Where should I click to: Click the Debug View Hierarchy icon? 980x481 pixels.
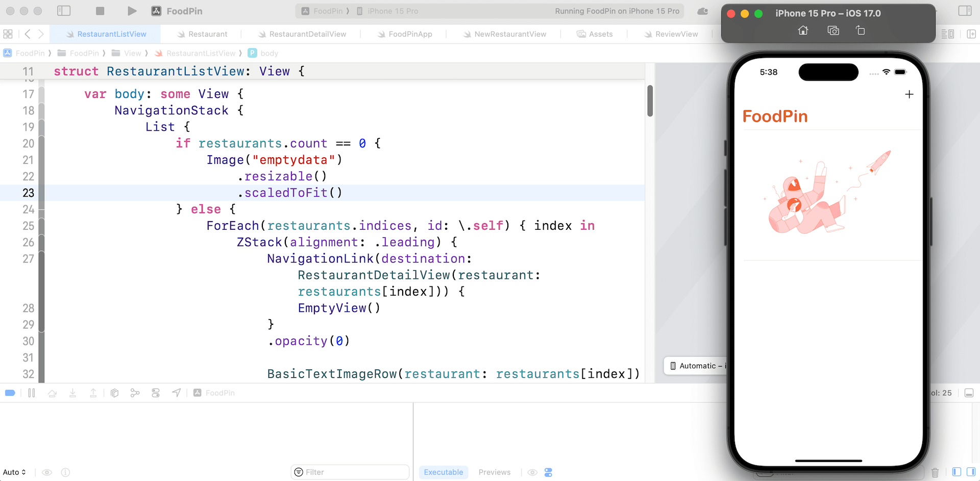(115, 393)
